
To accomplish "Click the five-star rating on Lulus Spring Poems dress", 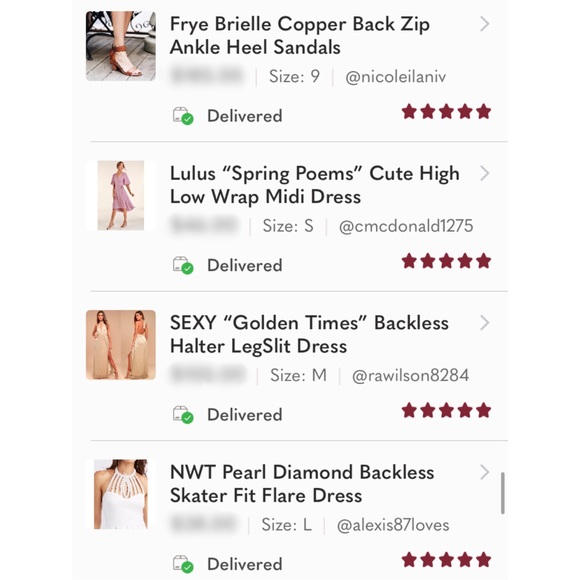I will pyautogui.click(x=446, y=261).
